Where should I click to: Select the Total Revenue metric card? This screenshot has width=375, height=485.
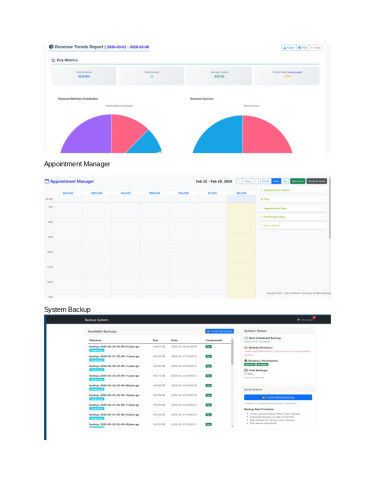pyautogui.click(x=84, y=75)
